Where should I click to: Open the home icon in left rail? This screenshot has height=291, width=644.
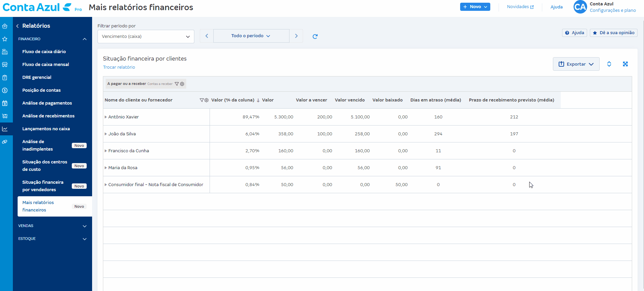5,26
